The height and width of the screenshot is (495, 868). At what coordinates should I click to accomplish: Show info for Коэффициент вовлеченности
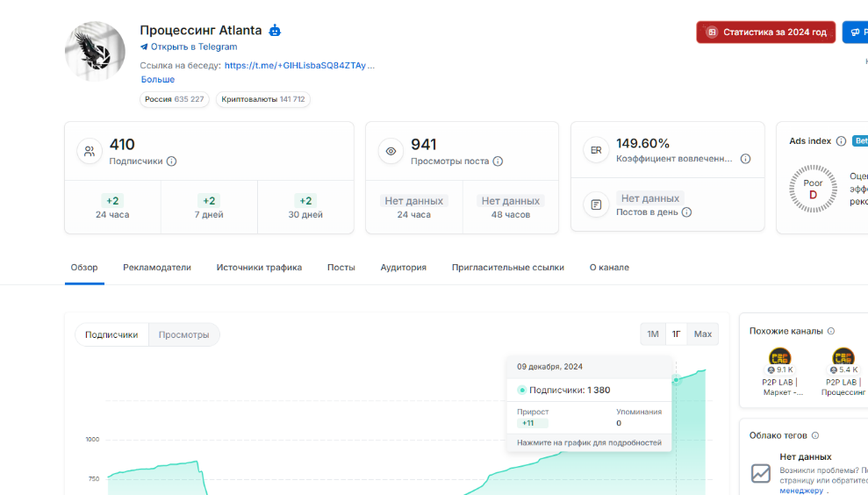[746, 159]
